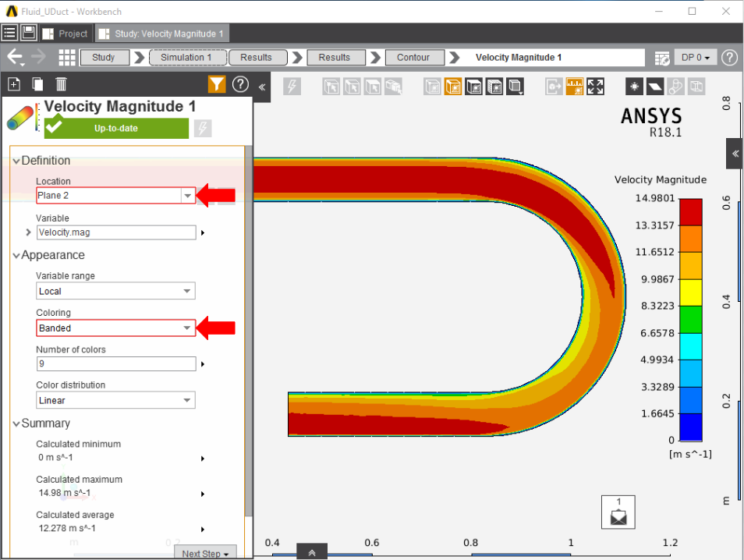Open the Variable field options arrow
This screenshot has width=744, height=560.
pos(203,233)
